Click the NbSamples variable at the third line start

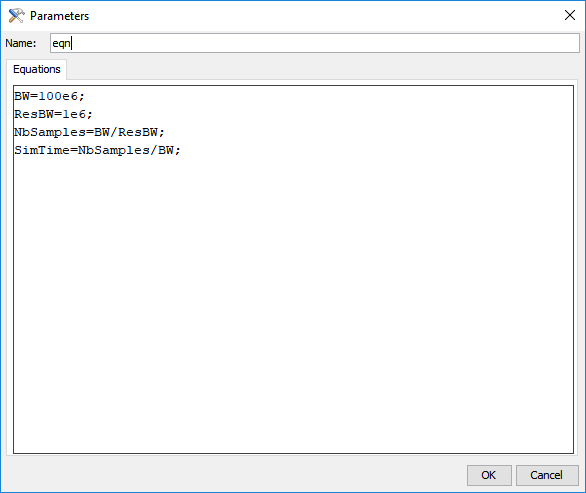pos(50,132)
